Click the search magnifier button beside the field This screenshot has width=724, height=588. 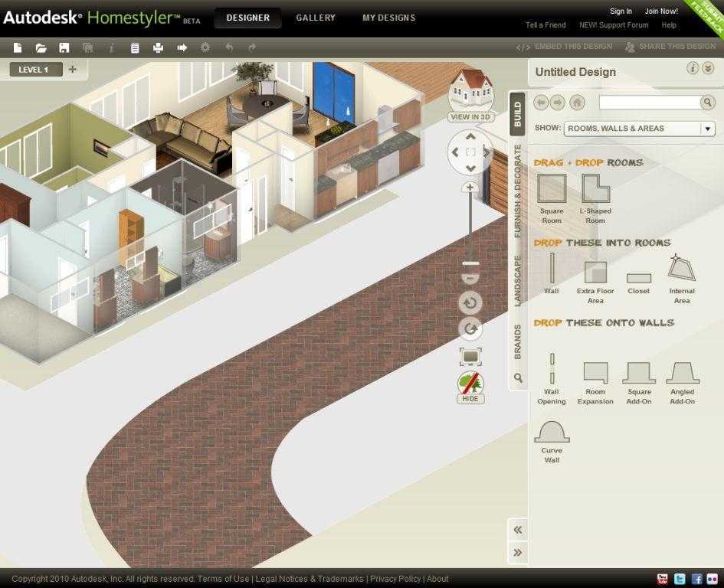[x=707, y=102]
